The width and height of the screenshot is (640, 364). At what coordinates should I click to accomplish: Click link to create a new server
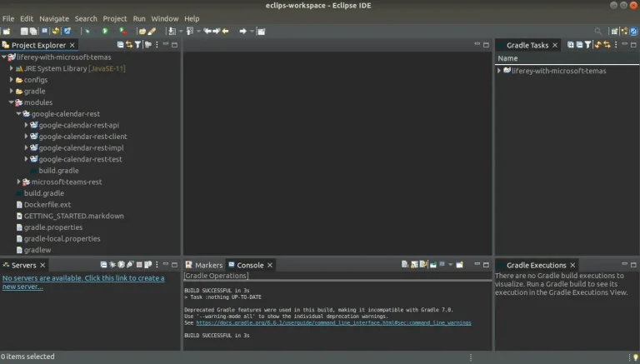[x=83, y=282]
